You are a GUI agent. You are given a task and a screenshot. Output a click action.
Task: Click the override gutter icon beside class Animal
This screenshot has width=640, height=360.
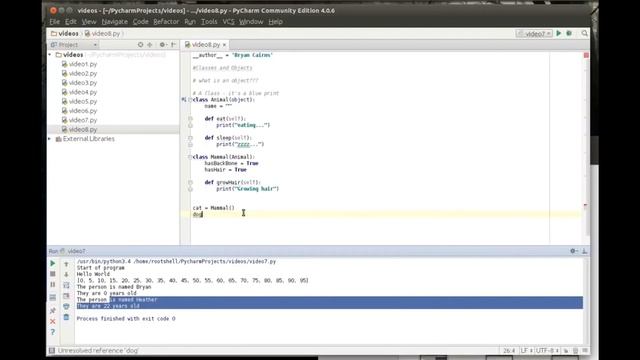(184, 100)
